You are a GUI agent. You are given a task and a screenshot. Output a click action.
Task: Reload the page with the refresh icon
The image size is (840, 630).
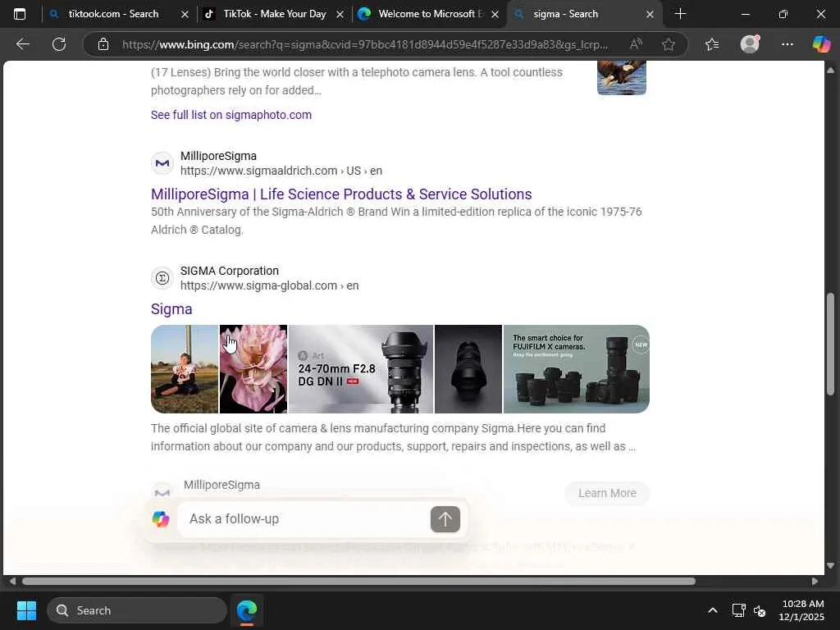pos(59,44)
